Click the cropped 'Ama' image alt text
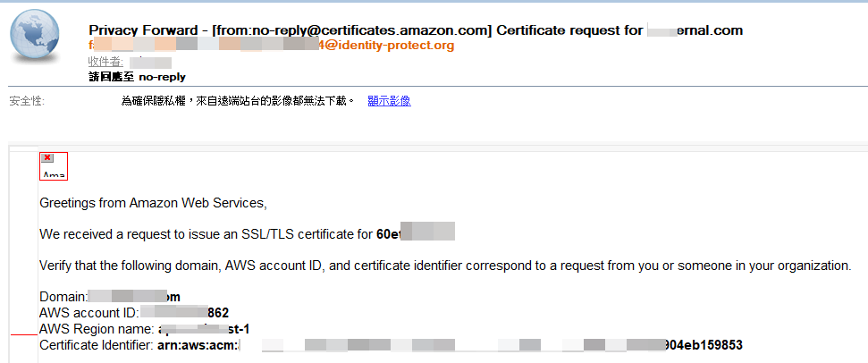The height and width of the screenshot is (363, 868). point(54,175)
